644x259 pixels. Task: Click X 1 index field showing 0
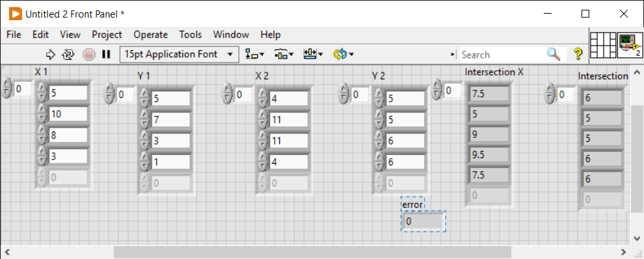[23, 89]
